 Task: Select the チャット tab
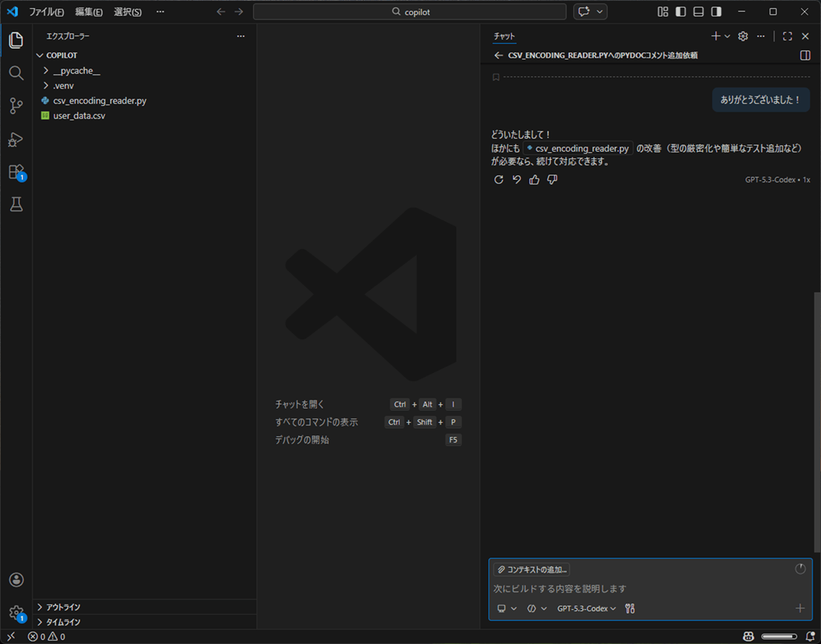[504, 36]
